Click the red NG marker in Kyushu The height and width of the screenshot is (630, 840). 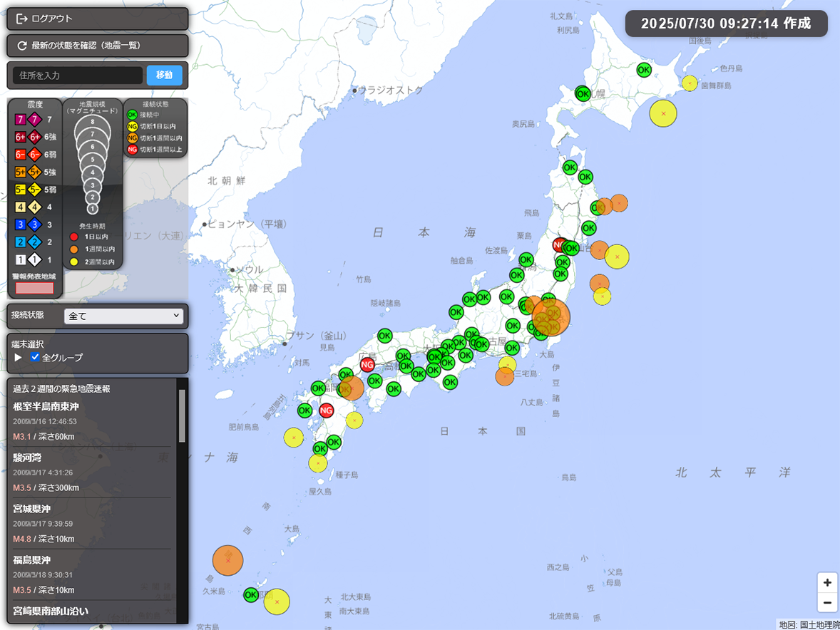[327, 410]
